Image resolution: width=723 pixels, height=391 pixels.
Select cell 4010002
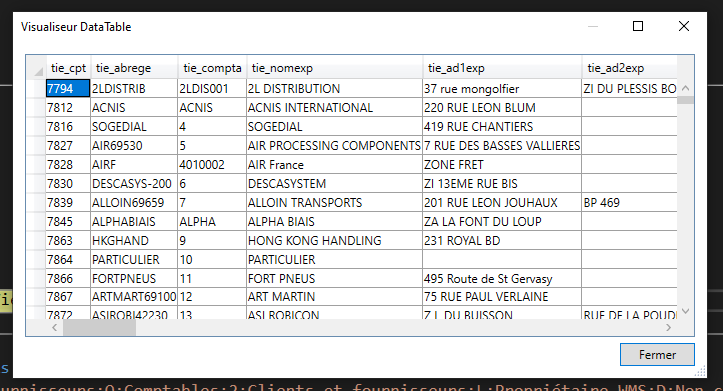point(212,164)
